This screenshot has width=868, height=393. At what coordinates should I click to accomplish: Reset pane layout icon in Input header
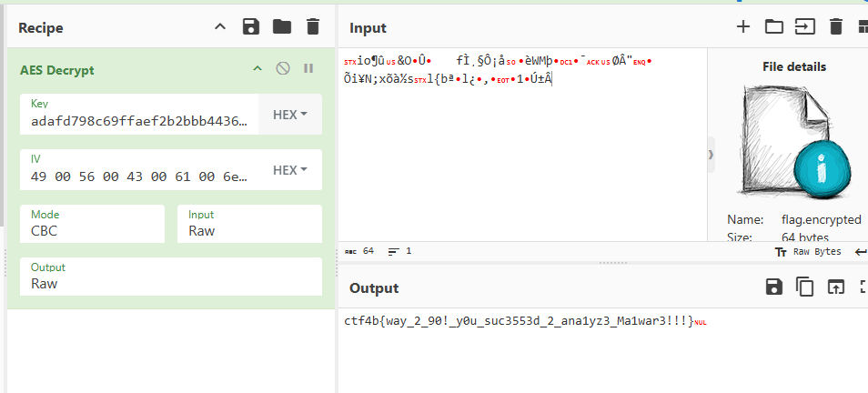(x=863, y=26)
